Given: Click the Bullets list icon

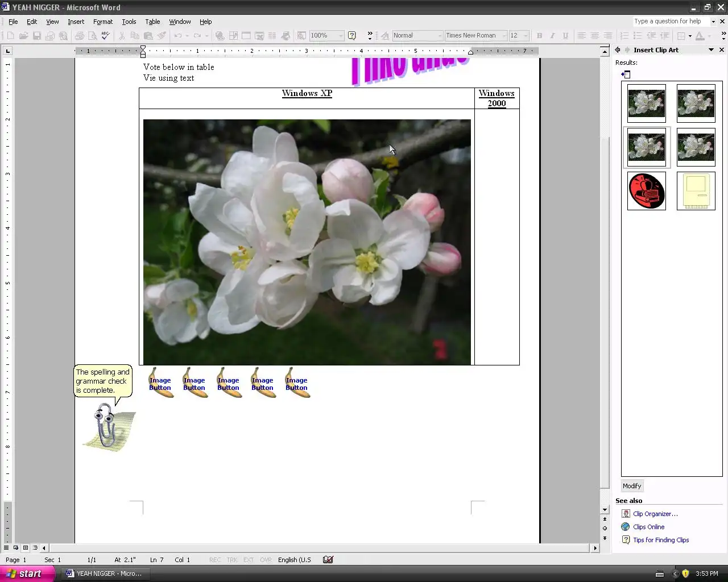Looking at the screenshot, I should [638, 35].
